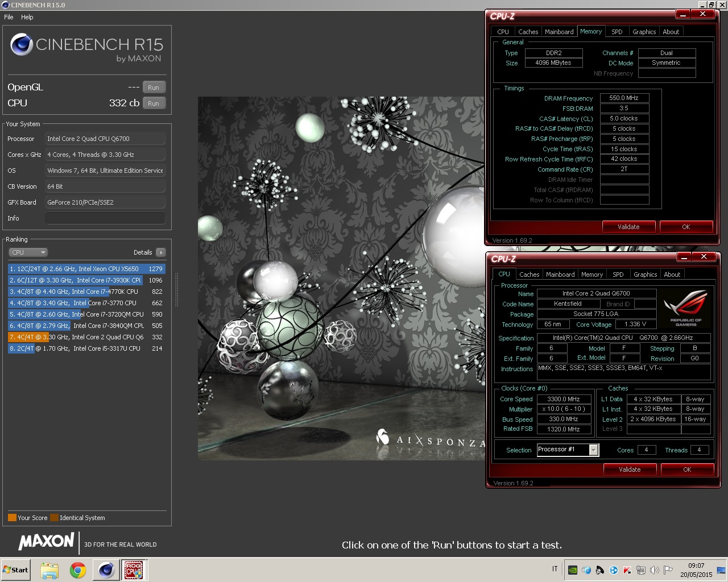The height and width of the screenshot is (582, 728).
Task: Select ranking row Intel Core i7-3930K
Action: (86, 280)
